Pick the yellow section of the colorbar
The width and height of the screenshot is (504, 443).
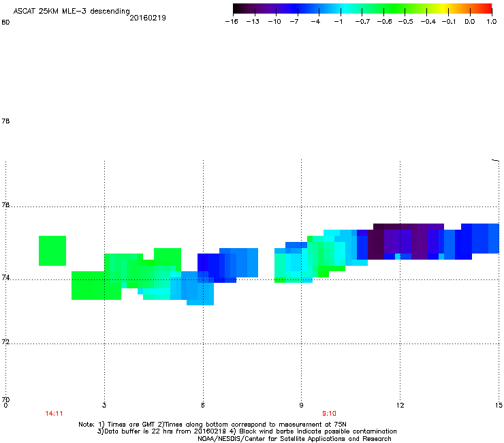pos(443,8)
